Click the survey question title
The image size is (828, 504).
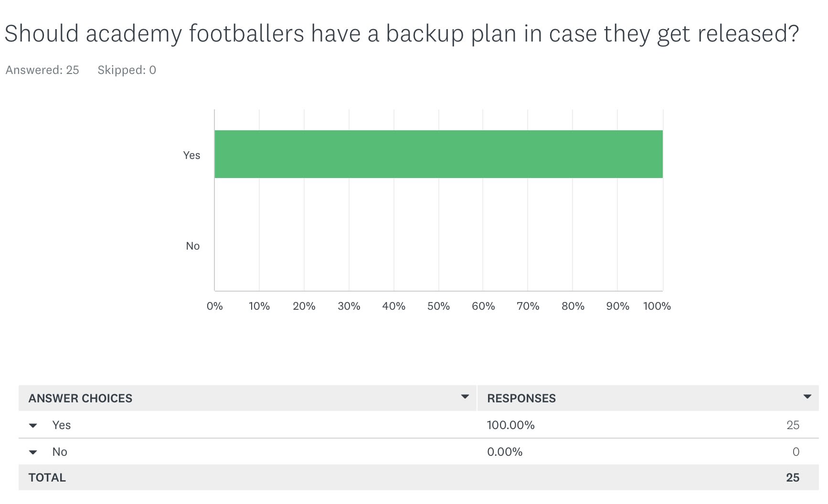[401, 34]
